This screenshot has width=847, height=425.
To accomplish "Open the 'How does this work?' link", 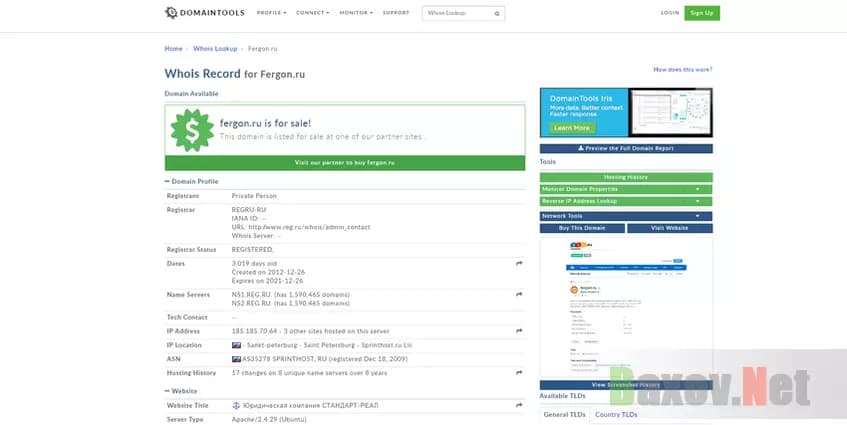I will coord(682,70).
